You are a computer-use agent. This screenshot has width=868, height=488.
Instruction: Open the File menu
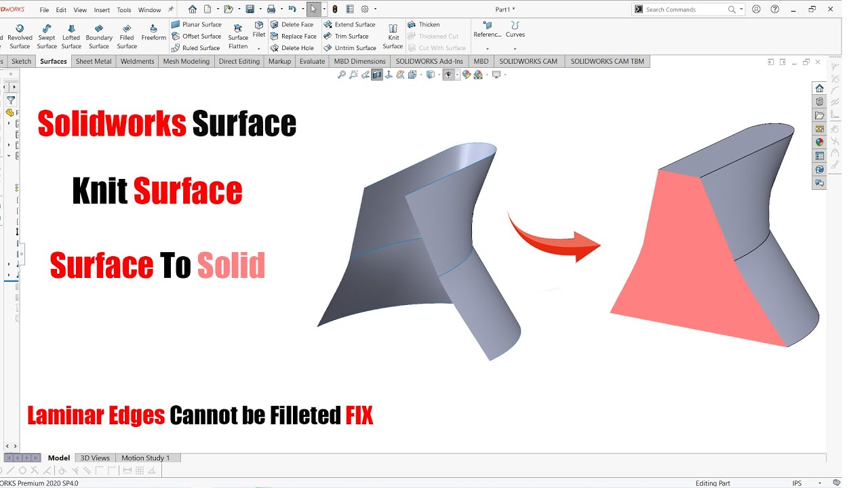coord(44,10)
